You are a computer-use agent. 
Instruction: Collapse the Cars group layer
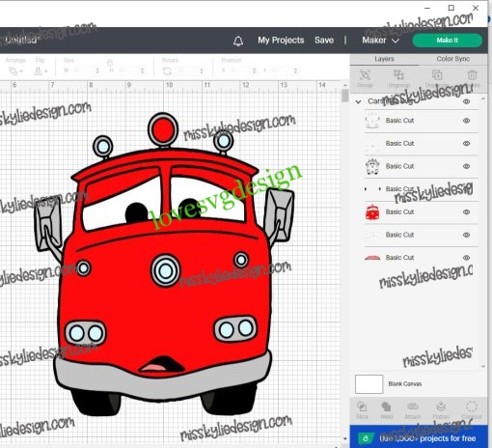pyautogui.click(x=358, y=101)
